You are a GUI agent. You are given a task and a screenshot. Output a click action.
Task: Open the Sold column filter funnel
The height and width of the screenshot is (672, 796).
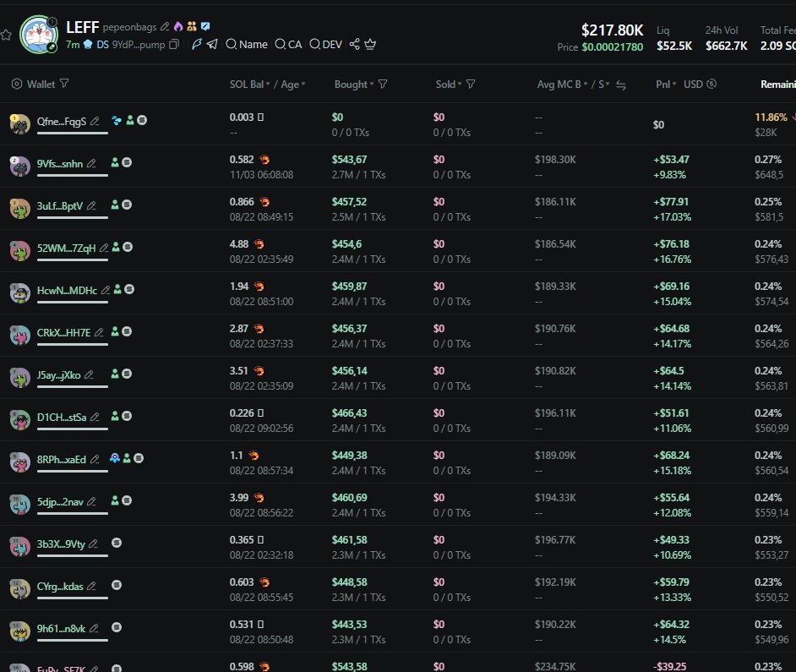(x=471, y=84)
